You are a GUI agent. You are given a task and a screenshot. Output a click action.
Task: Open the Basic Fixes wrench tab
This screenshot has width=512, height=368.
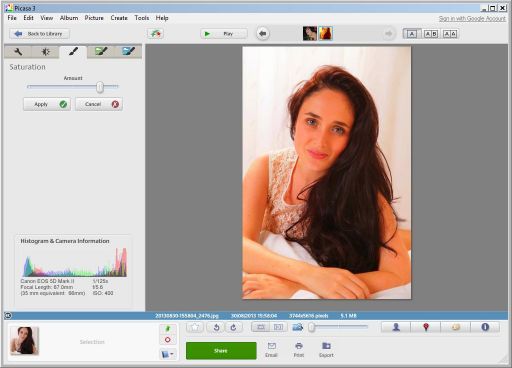(x=18, y=52)
